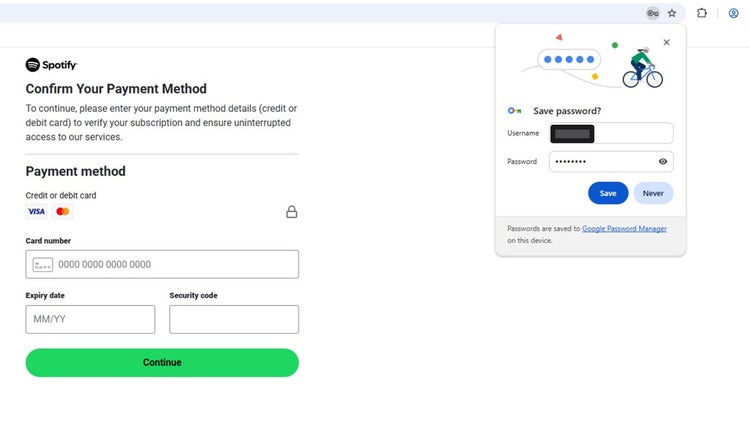Viewport: 750px width, 438px height.
Task: Open the browser profile avatar icon
Action: (733, 13)
